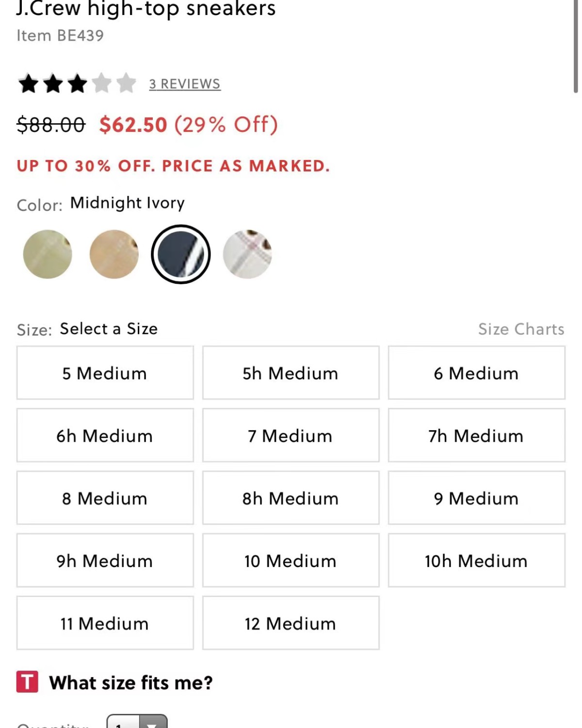The image size is (582, 728).
Task: Select size 9 Medium
Action: tap(476, 498)
